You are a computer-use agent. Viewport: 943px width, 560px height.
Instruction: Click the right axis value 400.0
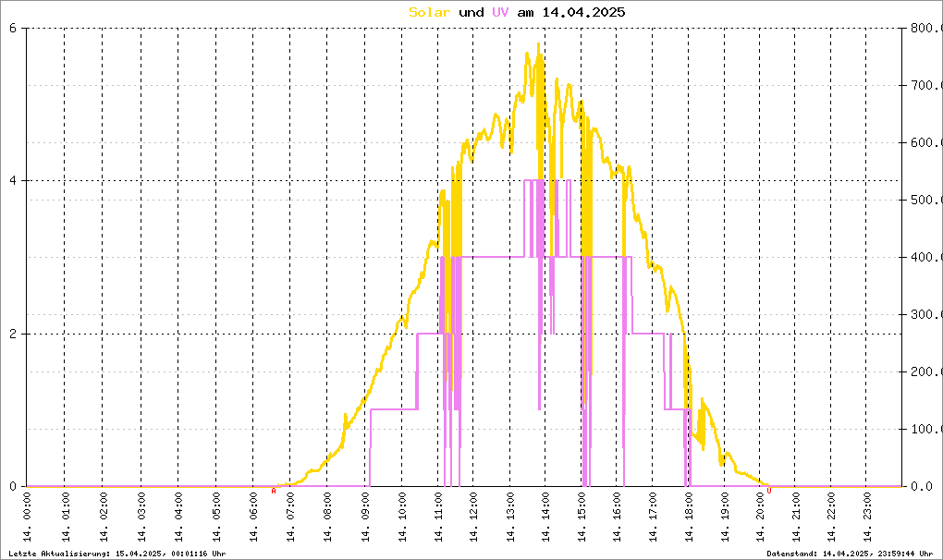pyautogui.click(x=926, y=257)
